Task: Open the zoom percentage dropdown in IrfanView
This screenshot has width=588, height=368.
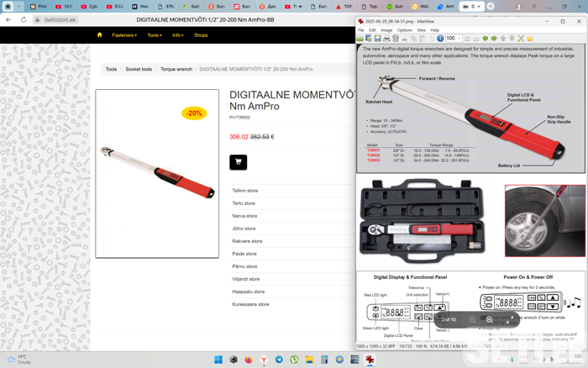Action: [x=459, y=39]
